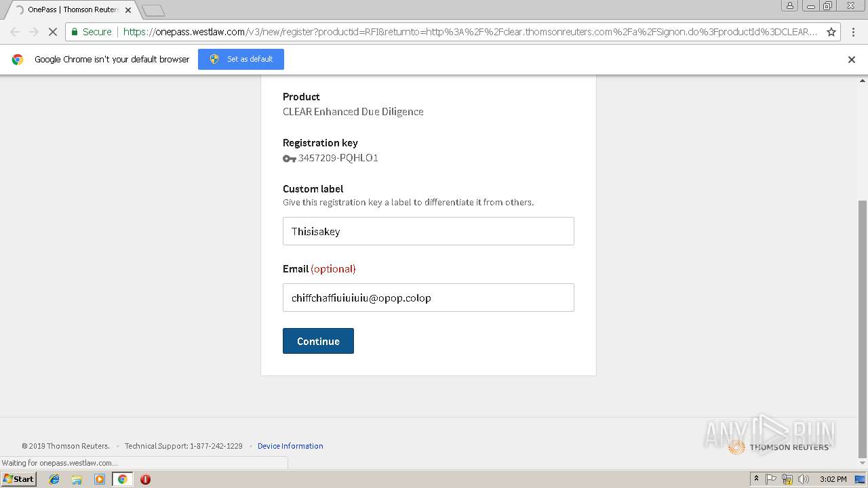Click the Chrome logo in infobar
Image resolution: width=868 pixels, height=488 pixels.
tap(18, 59)
